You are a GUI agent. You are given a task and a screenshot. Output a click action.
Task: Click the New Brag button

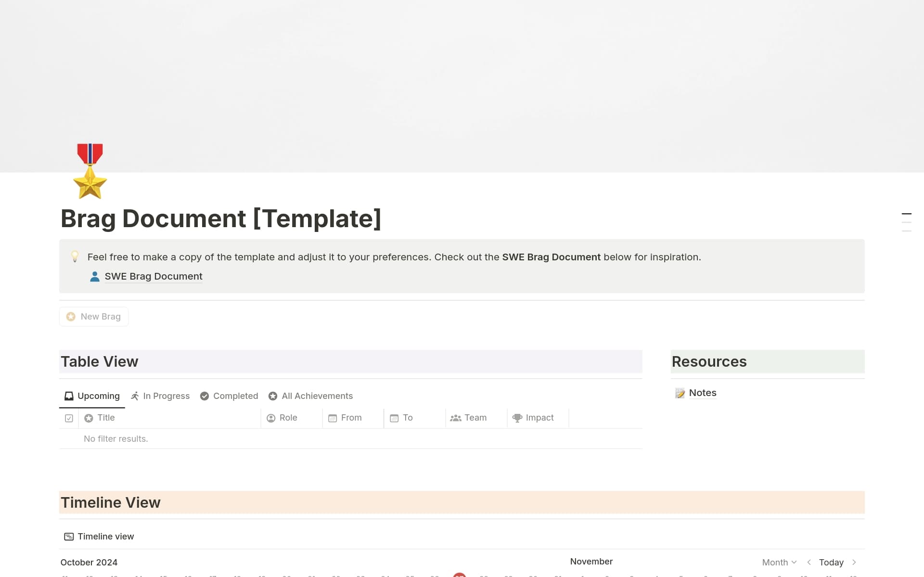coord(94,316)
